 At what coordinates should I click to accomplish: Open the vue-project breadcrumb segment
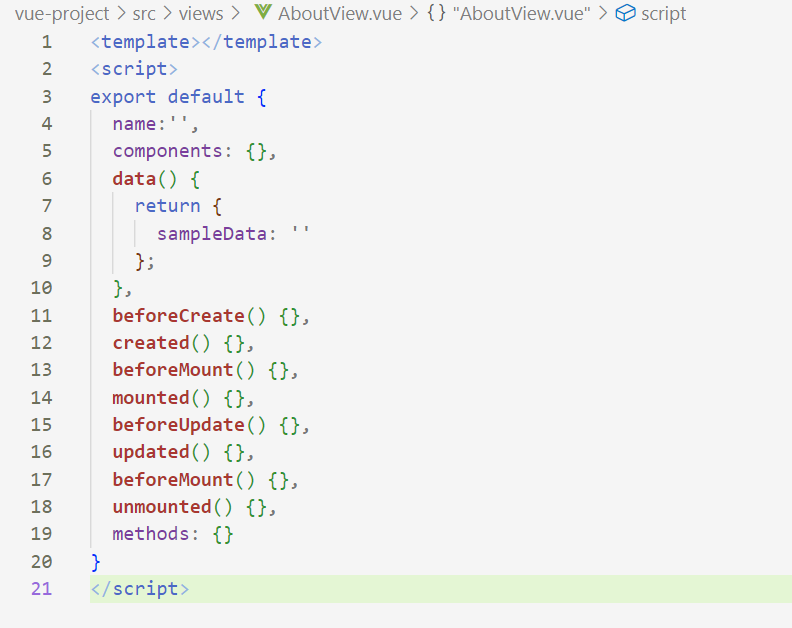[x=62, y=14]
